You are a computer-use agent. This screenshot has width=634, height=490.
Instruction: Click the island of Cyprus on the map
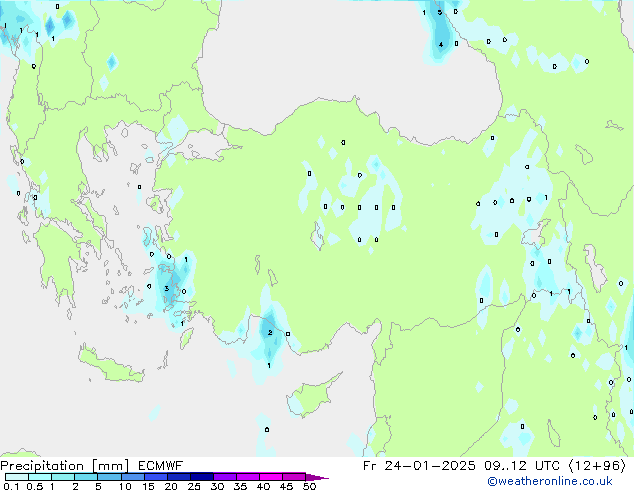click(311, 397)
